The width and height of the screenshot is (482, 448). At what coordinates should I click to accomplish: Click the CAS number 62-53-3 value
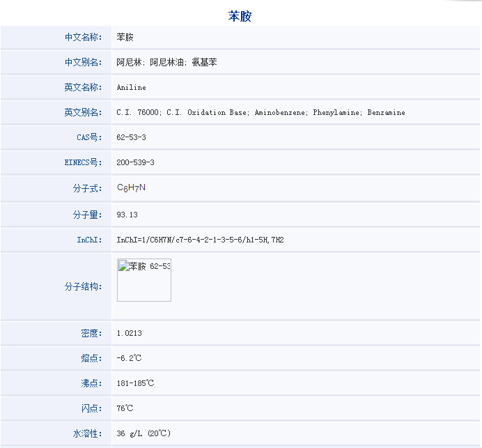click(131, 137)
